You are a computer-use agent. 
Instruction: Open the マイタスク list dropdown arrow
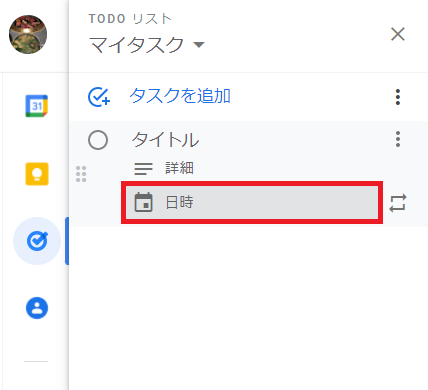coord(199,45)
